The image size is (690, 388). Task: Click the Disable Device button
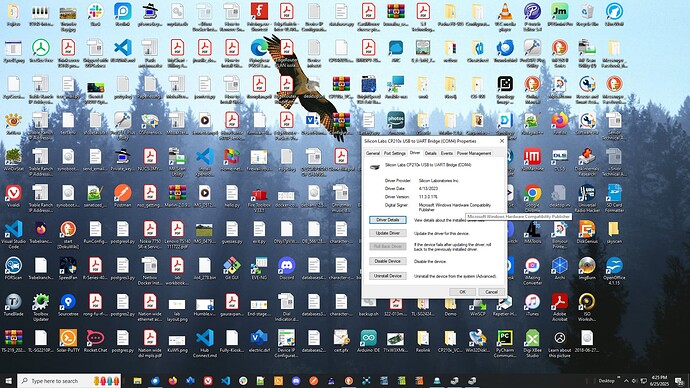[x=388, y=261]
